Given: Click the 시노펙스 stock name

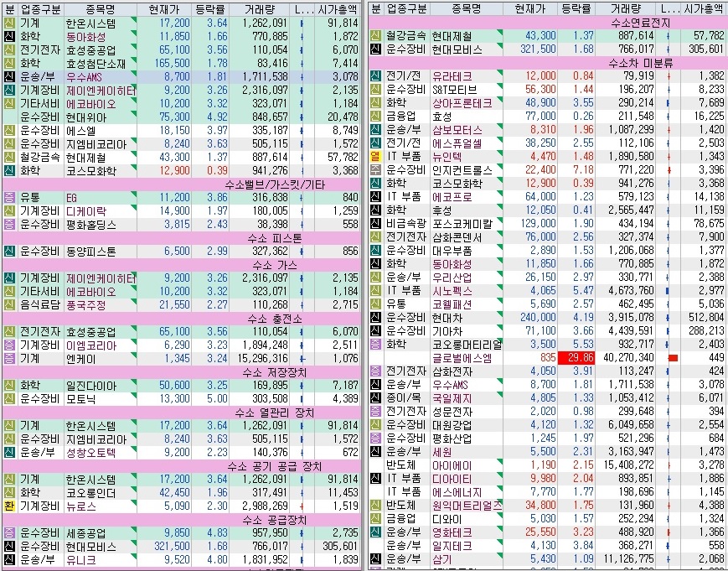Looking at the screenshot, I should click(x=452, y=291).
